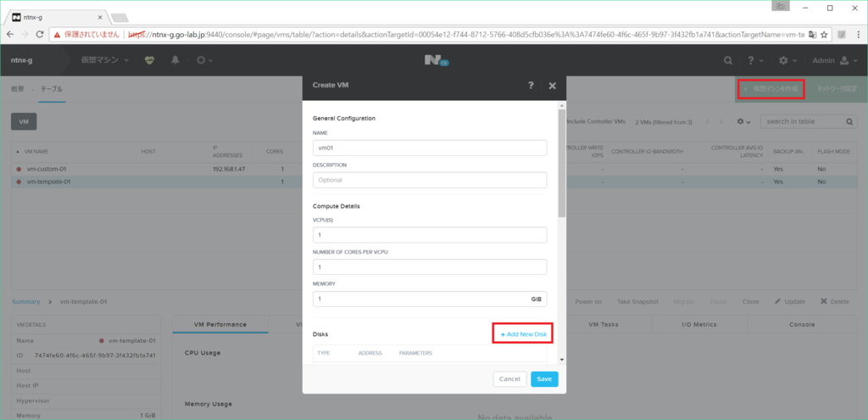The height and width of the screenshot is (420, 868).
Task: Click the Summary breadcrumb link
Action: (26, 301)
